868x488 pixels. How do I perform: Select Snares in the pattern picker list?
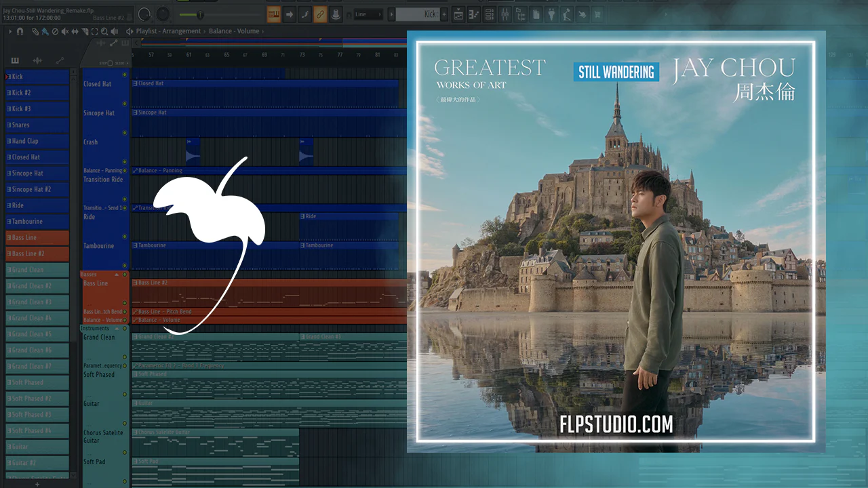click(37, 125)
